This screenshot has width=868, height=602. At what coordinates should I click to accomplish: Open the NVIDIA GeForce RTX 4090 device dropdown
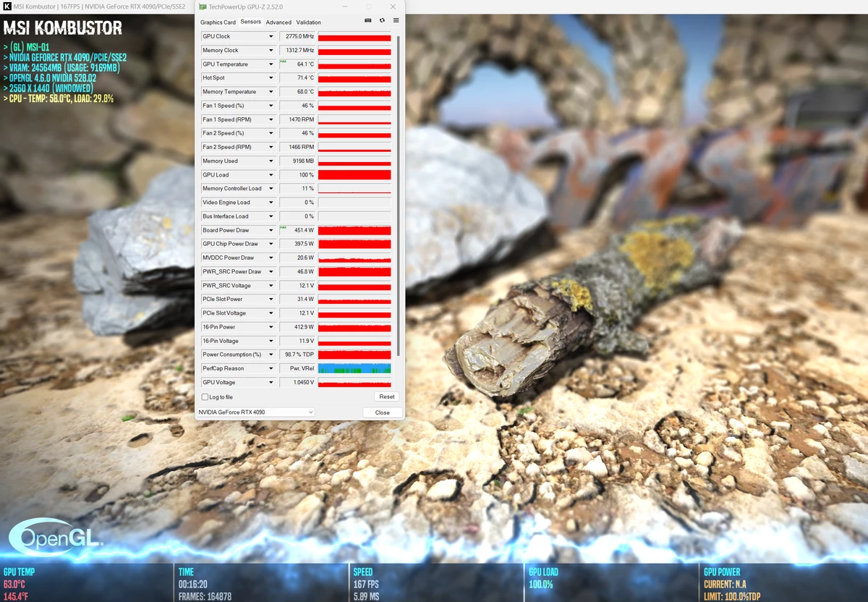[256, 412]
